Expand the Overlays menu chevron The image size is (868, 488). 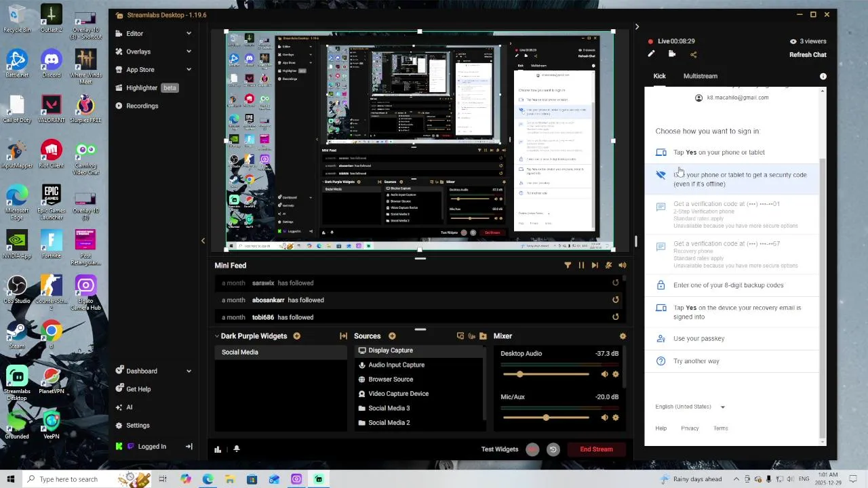click(x=189, y=52)
